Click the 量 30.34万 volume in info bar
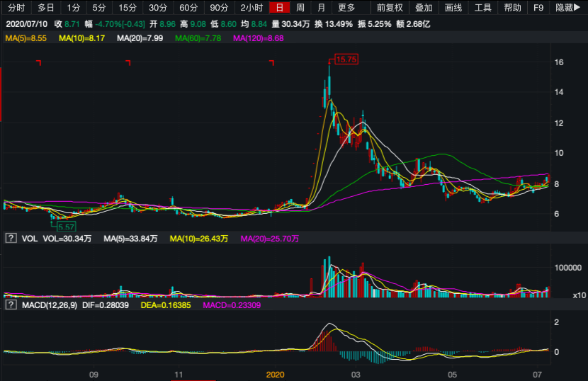 point(290,24)
